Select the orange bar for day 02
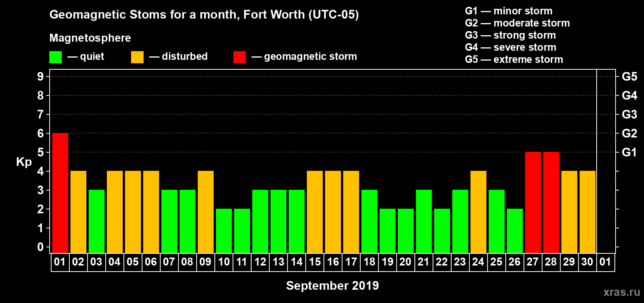Viewport: 644px width, 303px height. coord(78,212)
